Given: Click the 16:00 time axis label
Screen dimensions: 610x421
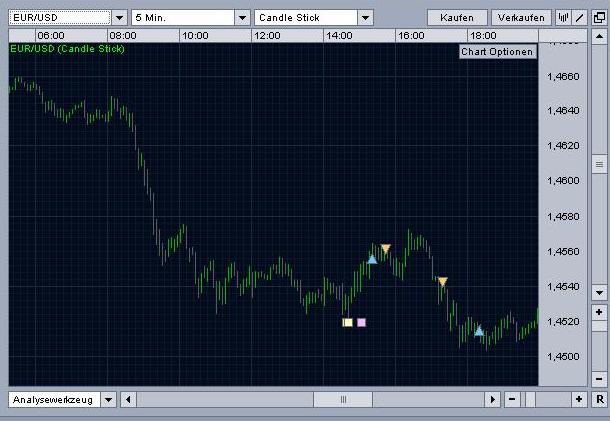Looking at the screenshot, I should (x=411, y=36).
